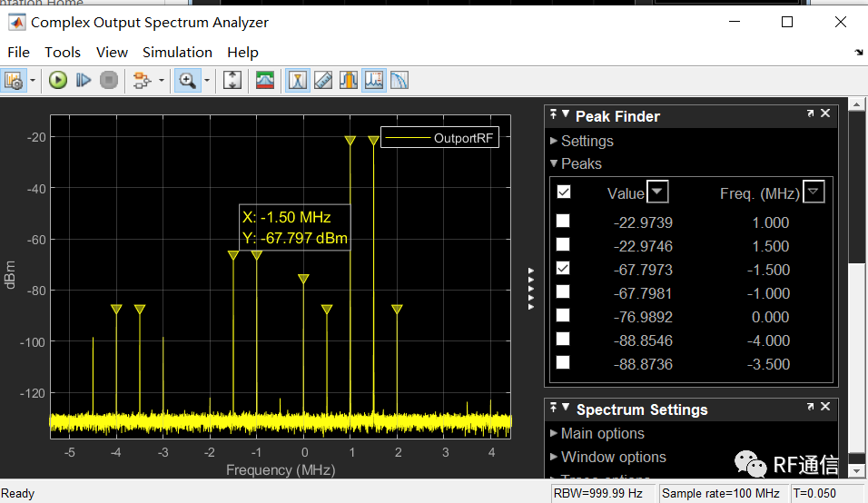
Task: Check the peak at -1.000 MHz
Action: (x=563, y=291)
